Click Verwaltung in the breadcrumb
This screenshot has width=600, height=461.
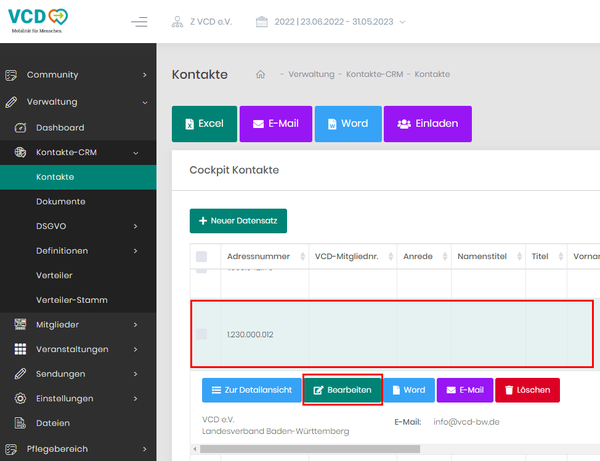click(x=311, y=74)
